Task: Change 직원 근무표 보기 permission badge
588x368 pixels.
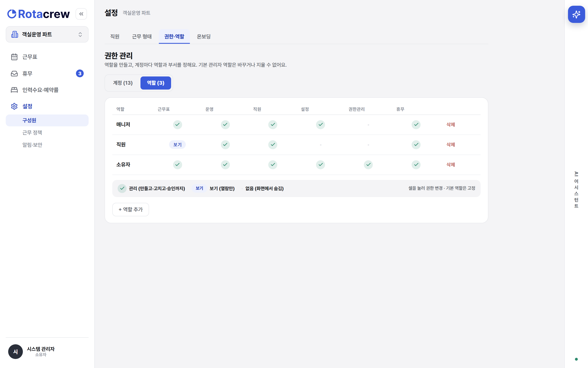Action: click(177, 145)
